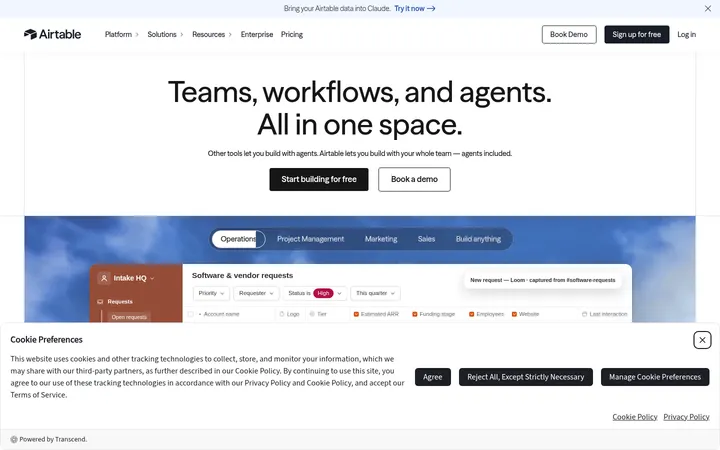720x450 pixels.
Task: Click the Employees column label
Action: [490, 314]
